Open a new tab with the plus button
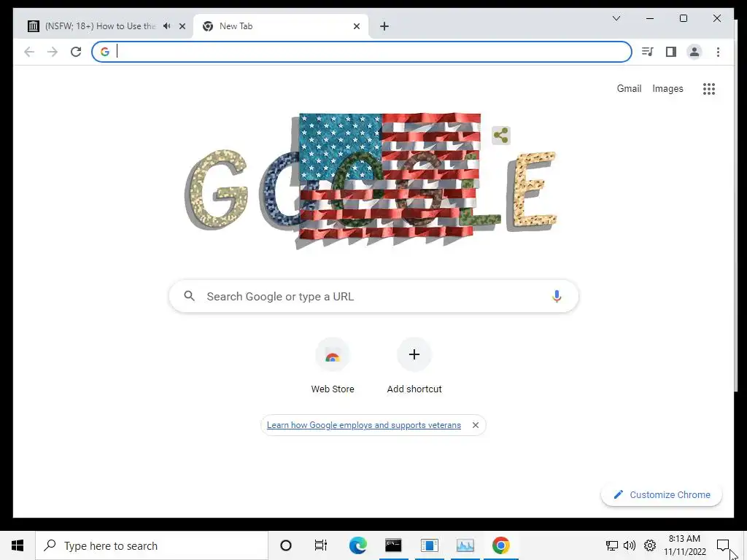Viewport: 747px width, 560px height. (384, 26)
